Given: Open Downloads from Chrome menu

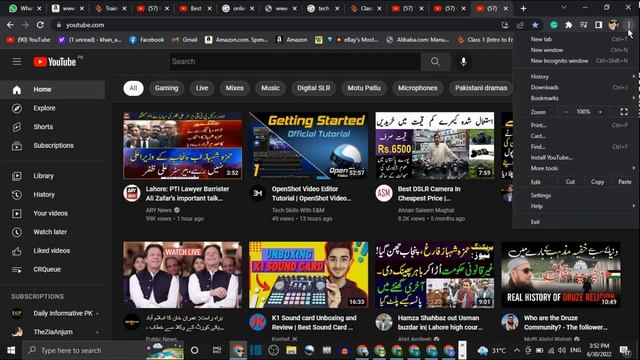Looking at the screenshot, I should point(576,87).
